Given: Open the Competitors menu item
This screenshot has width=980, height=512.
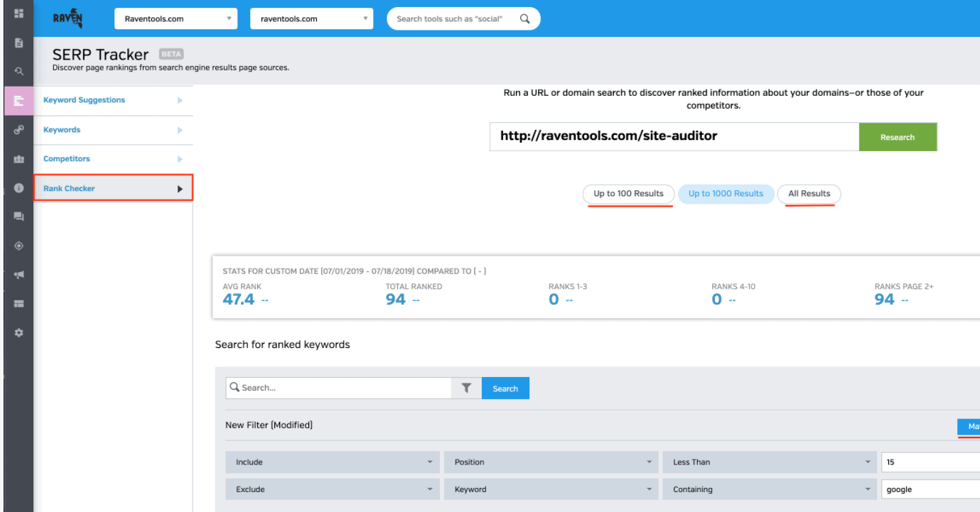Looking at the screenshot, I should tap(114, 159).
